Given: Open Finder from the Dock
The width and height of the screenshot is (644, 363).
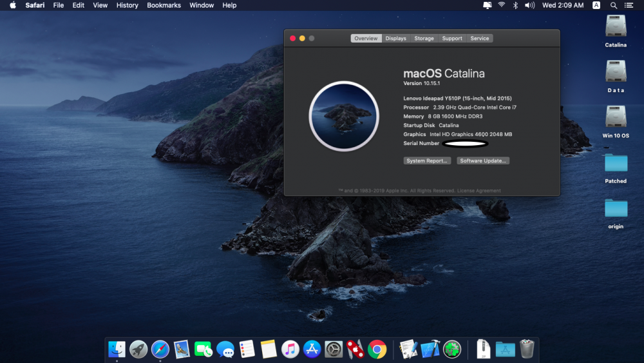Looking at the screenshot, I should click(117, 349).
